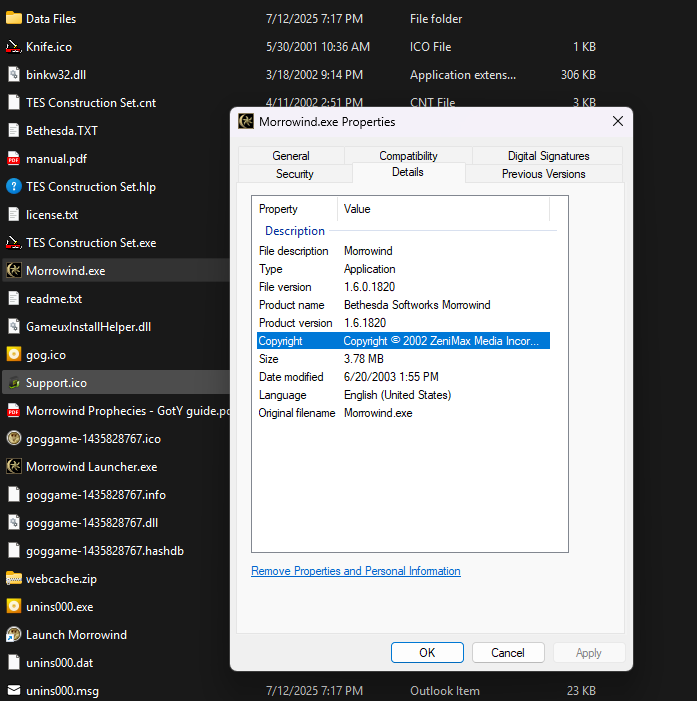This screenshot has width=697, height=701.
Task: Select the Language English (United States) row
Action: point(403,395)
